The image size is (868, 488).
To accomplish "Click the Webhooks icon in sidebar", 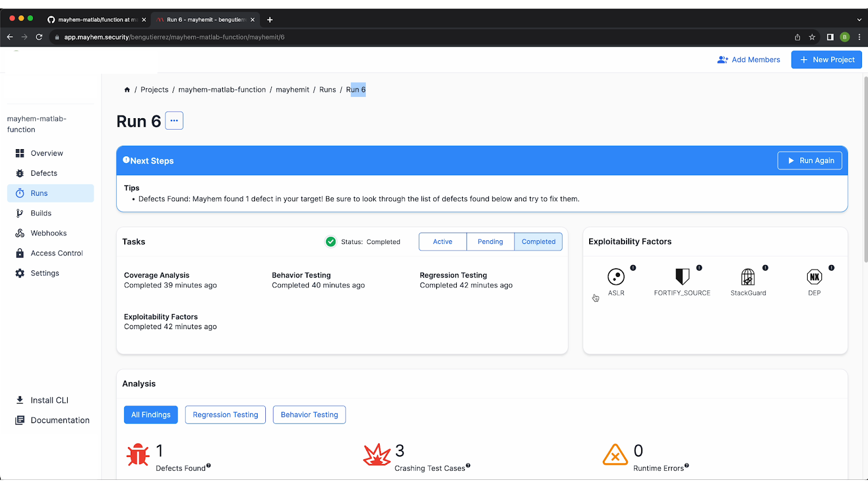I will [20, 233].
